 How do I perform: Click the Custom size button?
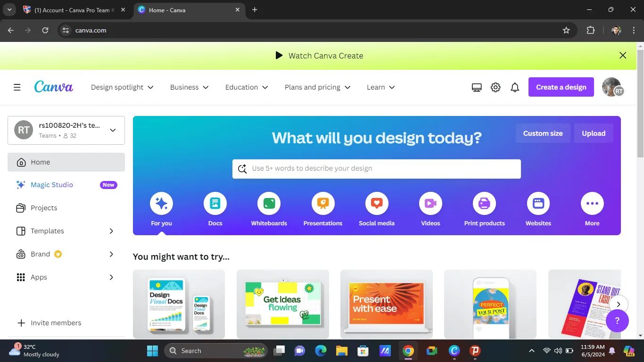(x=543, y=133)
